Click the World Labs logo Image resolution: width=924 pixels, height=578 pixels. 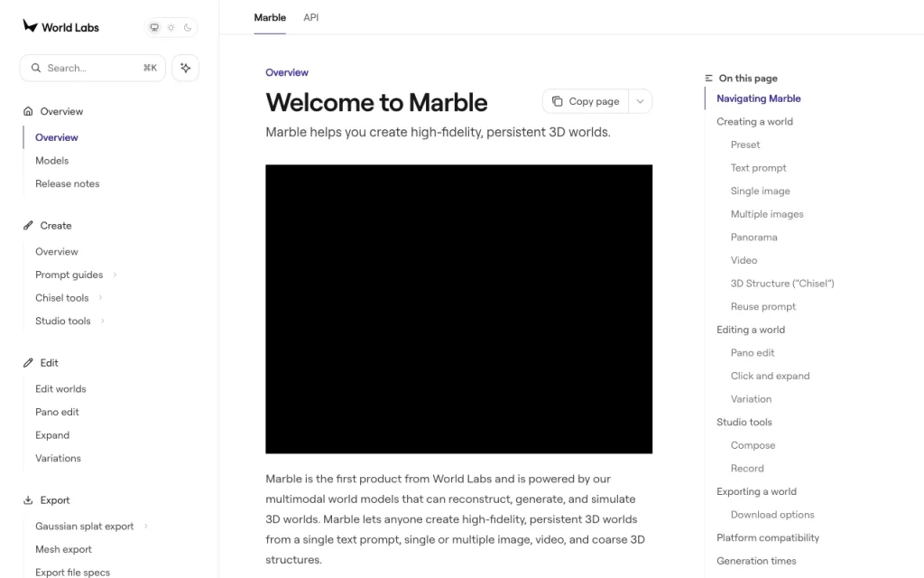pos(60,26)
